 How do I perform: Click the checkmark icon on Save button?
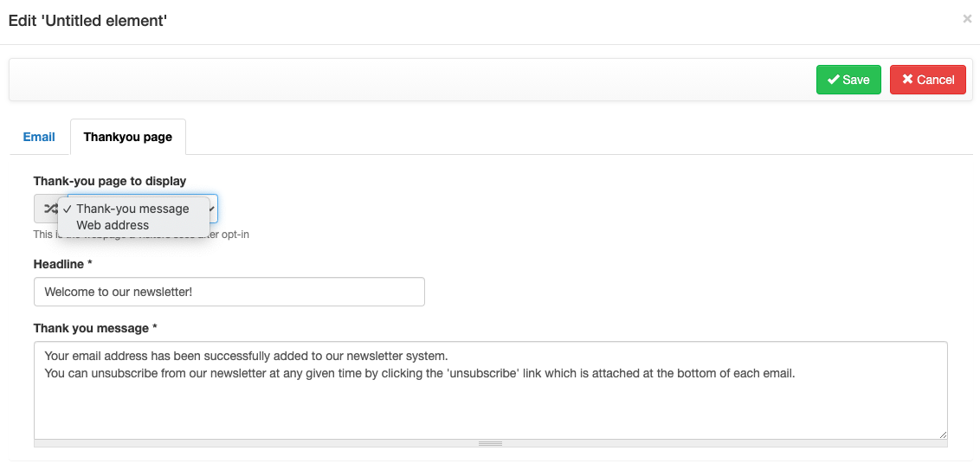pos(834,80)
